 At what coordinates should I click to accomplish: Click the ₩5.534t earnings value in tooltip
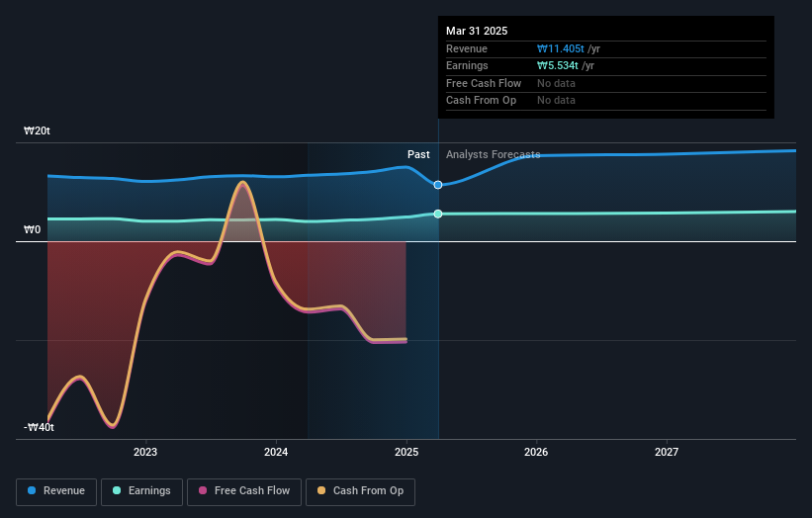pyautogui.click(x=558, y=65)
